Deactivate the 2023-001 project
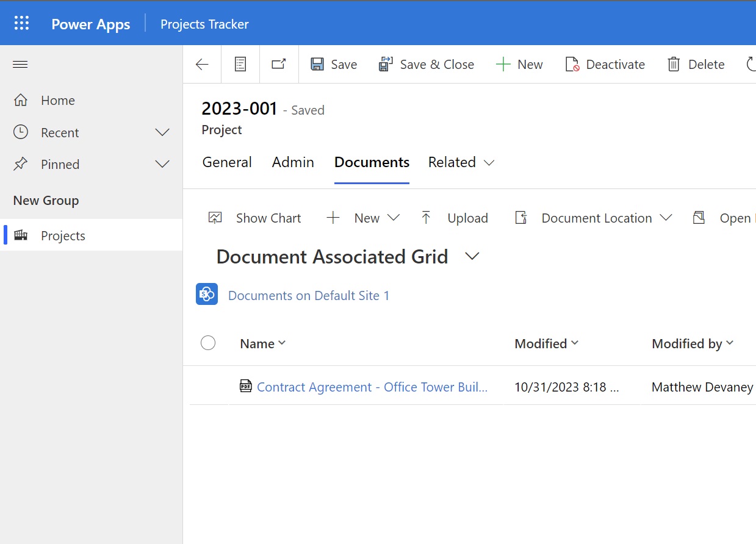 coord(605,64)
